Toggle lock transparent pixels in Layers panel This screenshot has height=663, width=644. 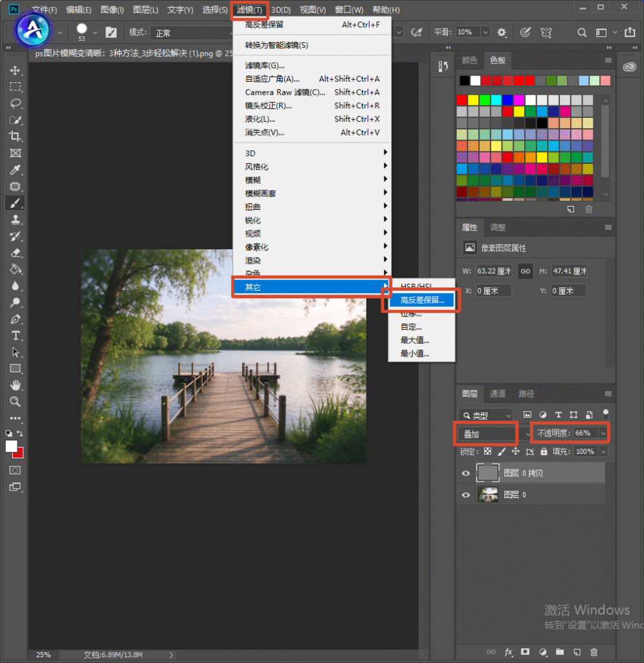click(x=487, y=451)
